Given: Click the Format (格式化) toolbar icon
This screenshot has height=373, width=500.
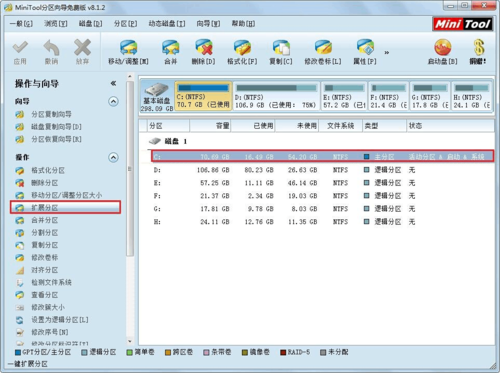Looking at the screenshot, I should pos(242,48).
